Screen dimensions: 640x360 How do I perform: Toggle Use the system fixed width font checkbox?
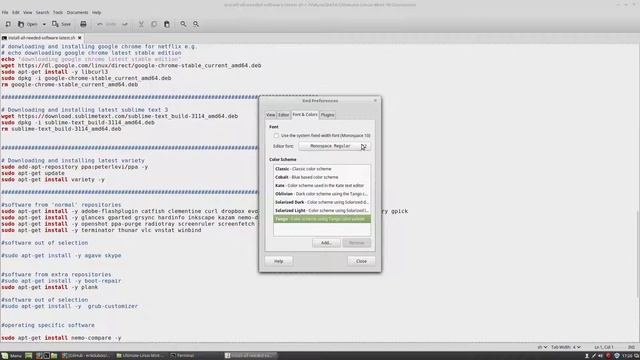click(x=276, y=135)
